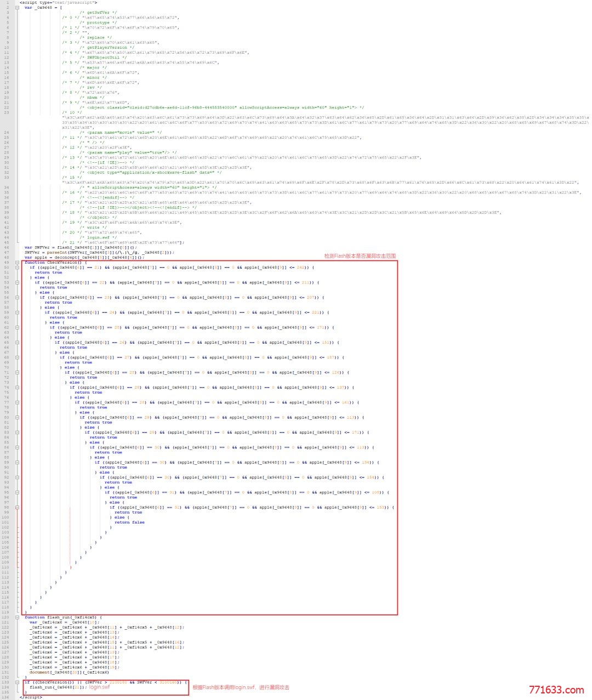Collapse fold marker on line 68 (== 27 check)

(17, 357)
